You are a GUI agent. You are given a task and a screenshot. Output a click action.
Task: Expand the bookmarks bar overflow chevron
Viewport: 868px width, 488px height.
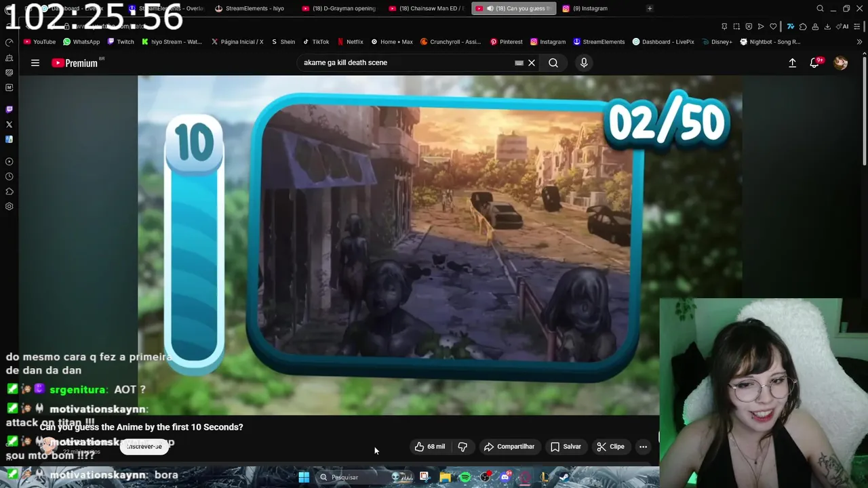tap(860, 42)
